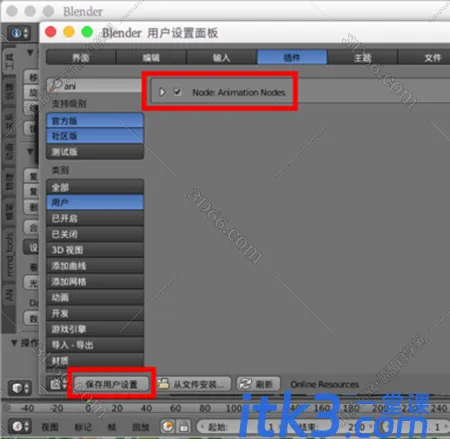Click the timeline lock icon
450x439 pixels.
[184, 426]
